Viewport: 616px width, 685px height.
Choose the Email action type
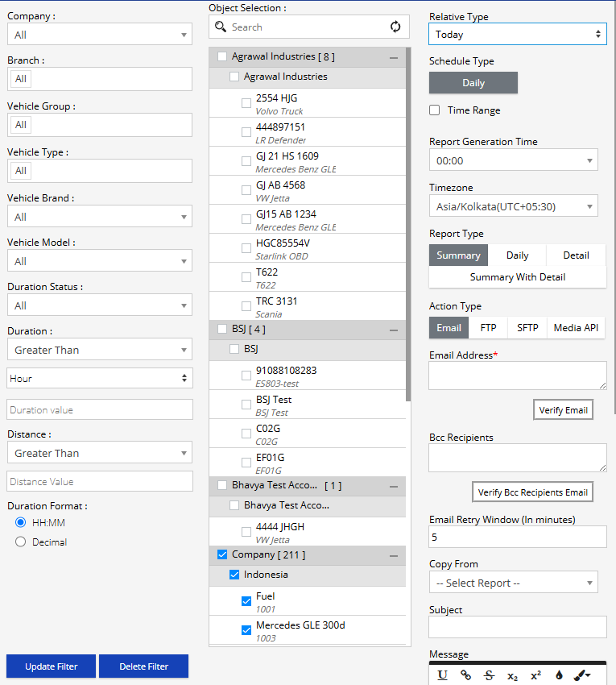(449, 328)
